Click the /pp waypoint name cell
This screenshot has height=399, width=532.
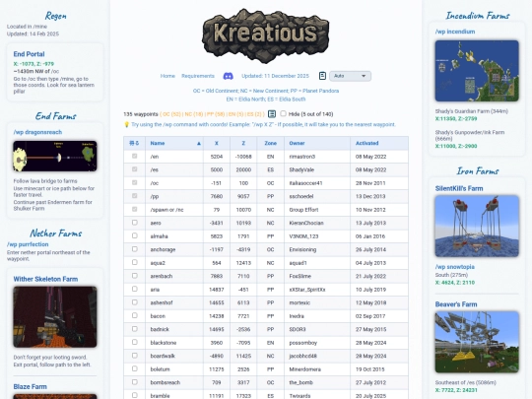174,196
